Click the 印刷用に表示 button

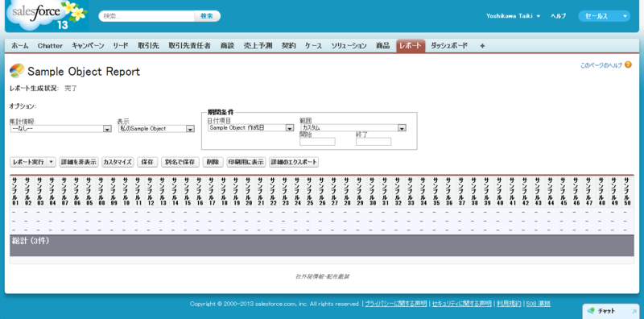click(246, 162)
